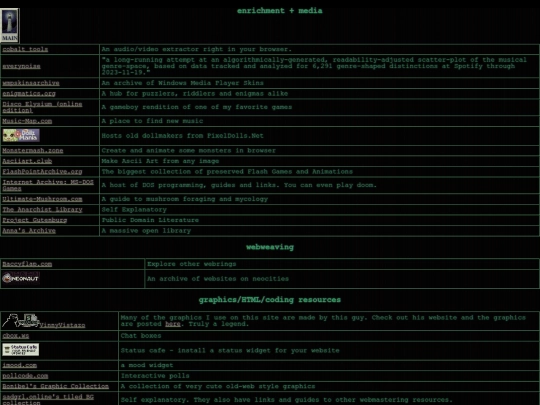
Task: Click 'Status cafe - install a status widget' text
Action: coord(230,350)
